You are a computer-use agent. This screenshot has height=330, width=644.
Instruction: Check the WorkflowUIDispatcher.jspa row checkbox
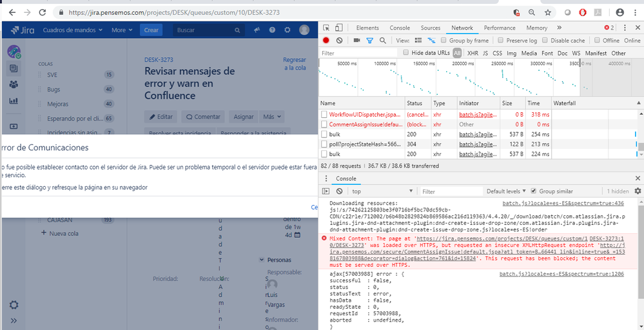[x=324, y=115]
